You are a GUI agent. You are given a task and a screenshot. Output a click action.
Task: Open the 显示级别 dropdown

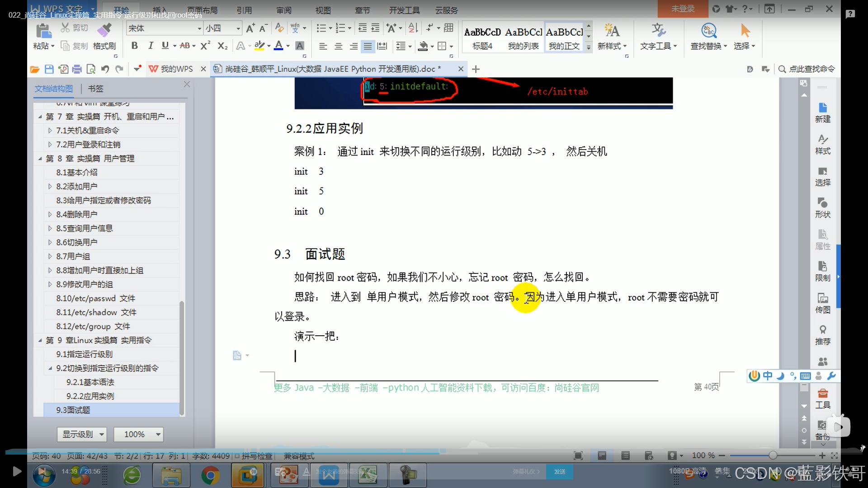(82, 434)
